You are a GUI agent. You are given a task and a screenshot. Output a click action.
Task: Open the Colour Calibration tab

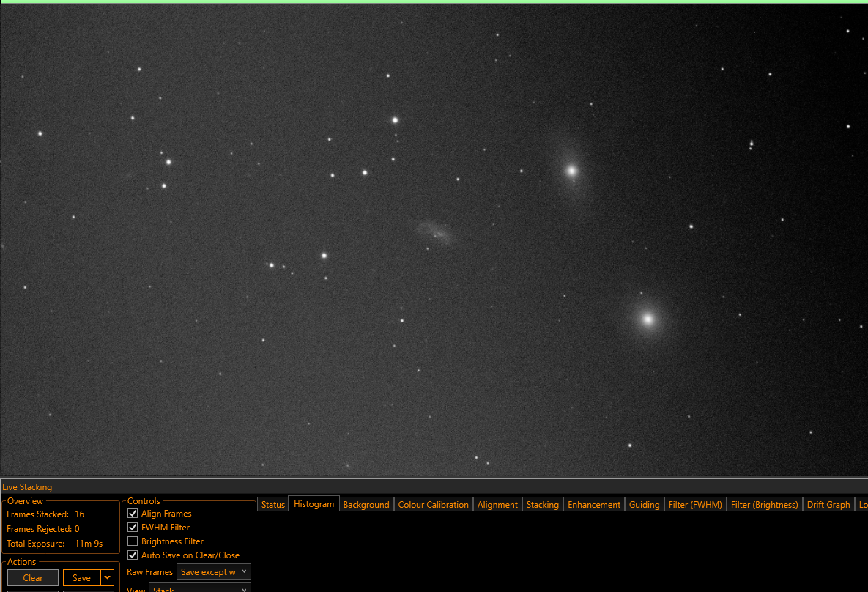pos(433,505)
